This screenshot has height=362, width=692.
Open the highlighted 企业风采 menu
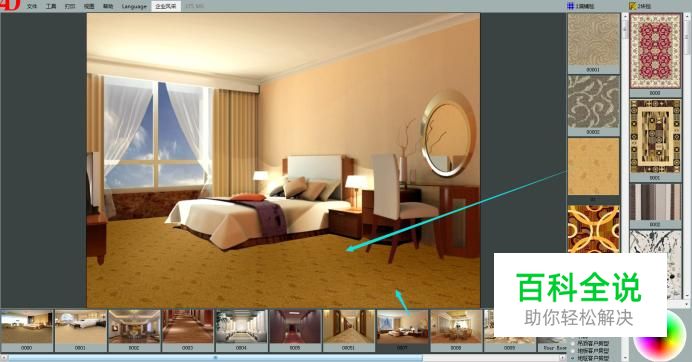pos(165,6)
